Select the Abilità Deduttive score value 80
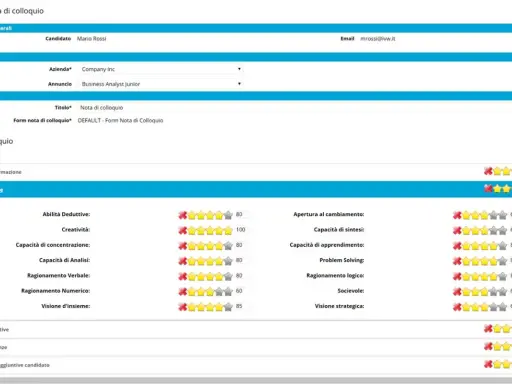The image size is (512, 384). [239, 214]
